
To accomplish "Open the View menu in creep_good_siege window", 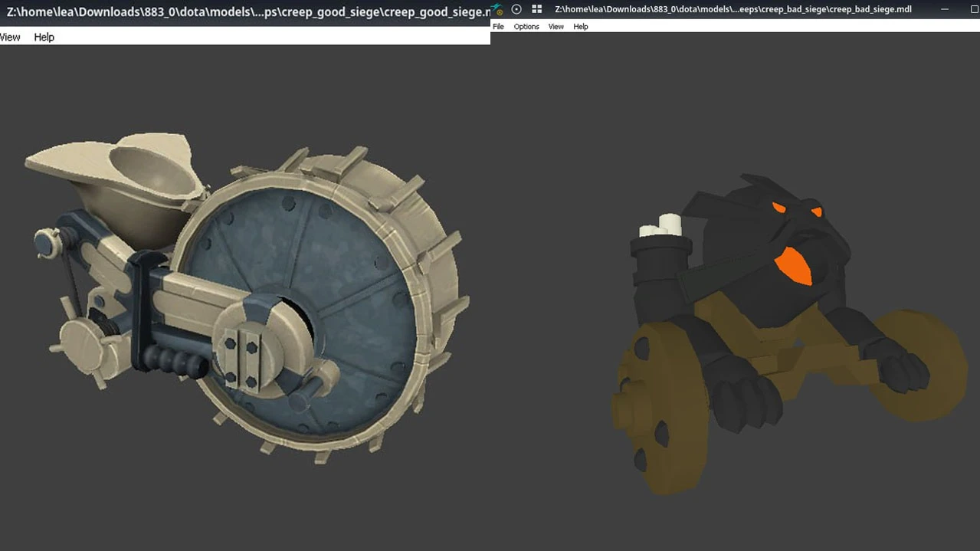I will tap(10, 37).
